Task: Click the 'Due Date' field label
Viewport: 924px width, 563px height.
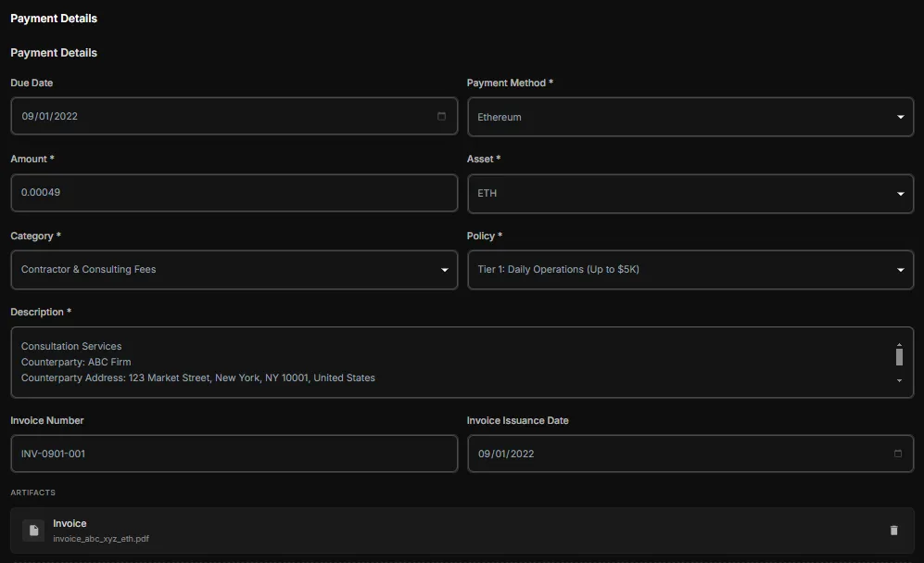Action: (x=32, y=83)
